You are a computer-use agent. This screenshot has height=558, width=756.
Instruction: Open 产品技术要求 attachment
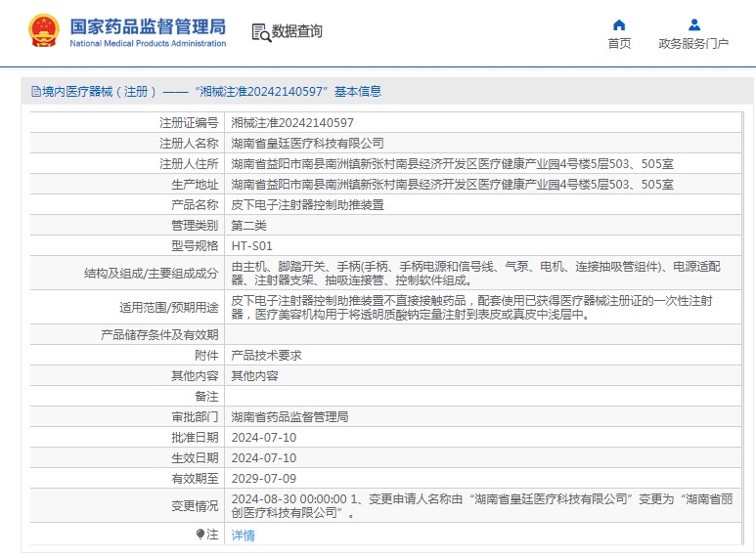tap(266, 356)
